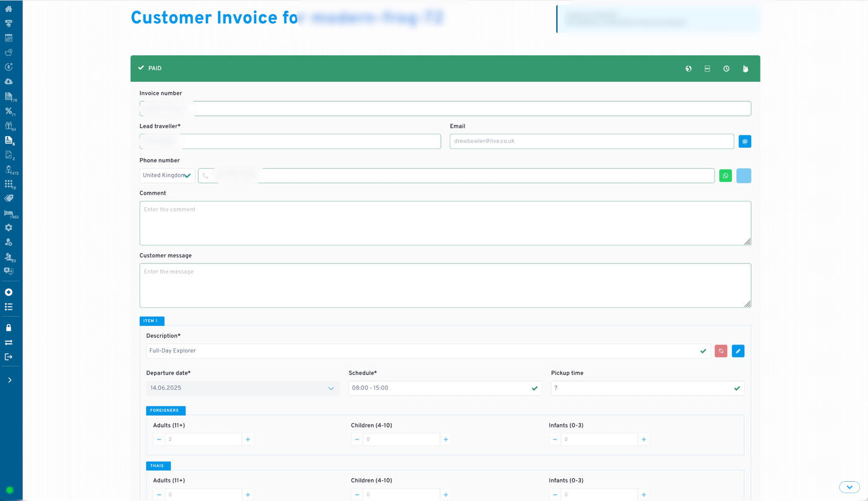Select the discounts percent icon in sidebar

pyautogui.click(x=9, y=111)
